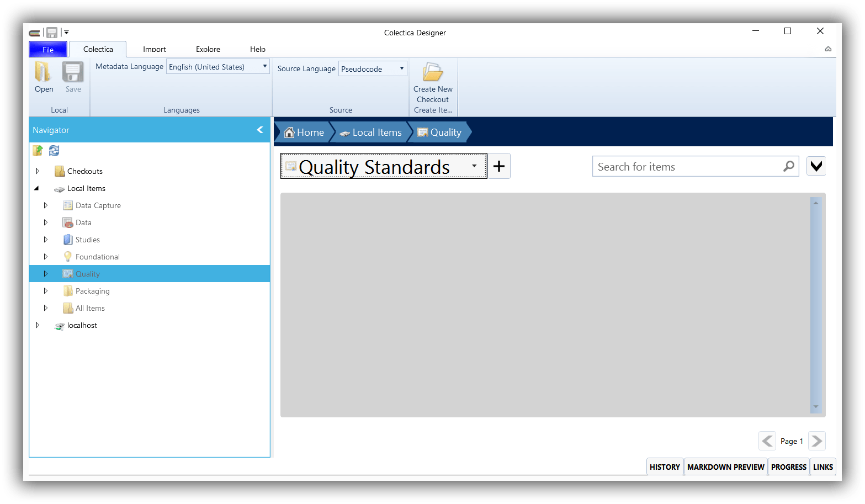865x504 pixels.
Task: Open the Metadata Language dropdown
Action: [x=263, y=66]
